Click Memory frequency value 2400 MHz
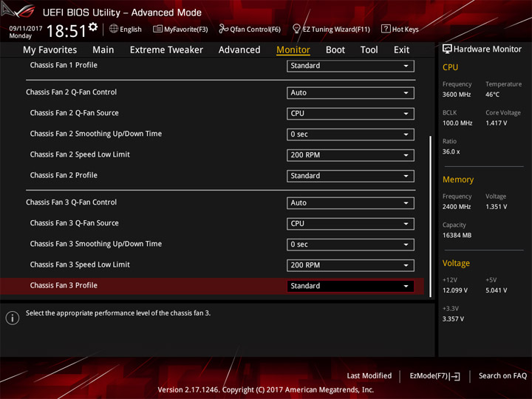Screen dimensions: 532x399 457,207
